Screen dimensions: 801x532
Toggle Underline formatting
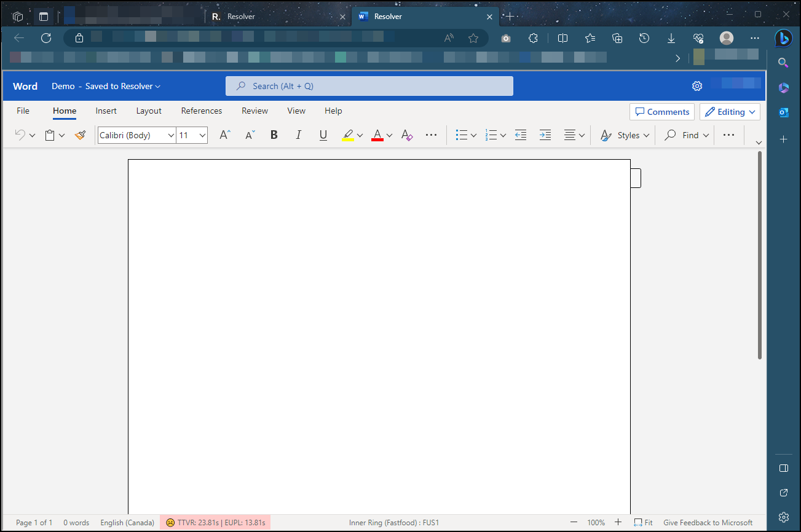(323, 135)
